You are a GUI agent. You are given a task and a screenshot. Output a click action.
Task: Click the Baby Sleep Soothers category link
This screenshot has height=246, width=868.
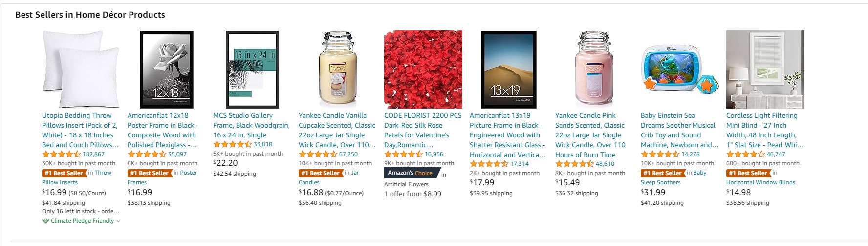click(x=660, y=182)
